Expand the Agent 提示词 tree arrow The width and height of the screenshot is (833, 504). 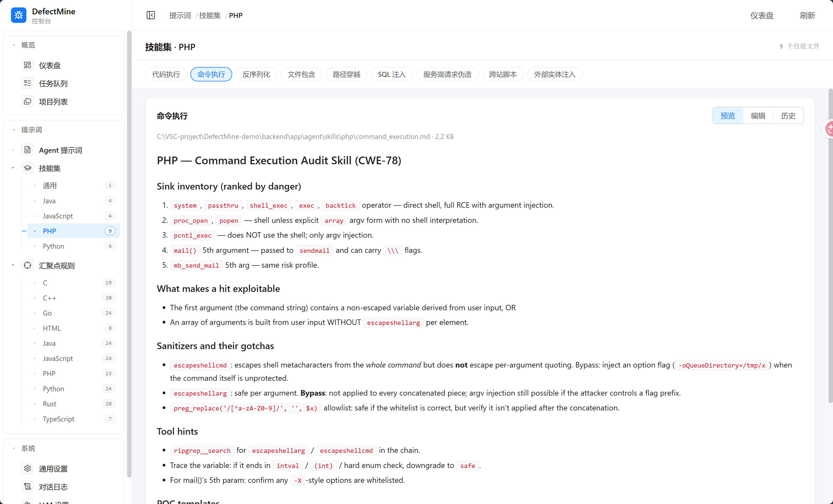[x=13, y=150]
